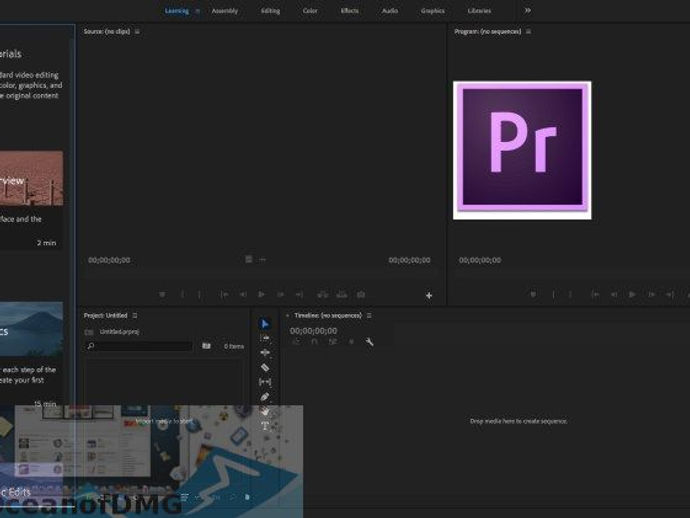Step forward one frame in Source monitor
Screen dimensions: 690x518
pos(280,294)
